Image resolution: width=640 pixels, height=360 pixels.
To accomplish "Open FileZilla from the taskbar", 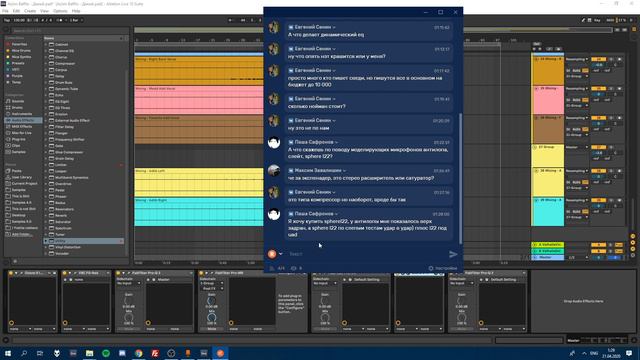I will [x=155, y=353].
